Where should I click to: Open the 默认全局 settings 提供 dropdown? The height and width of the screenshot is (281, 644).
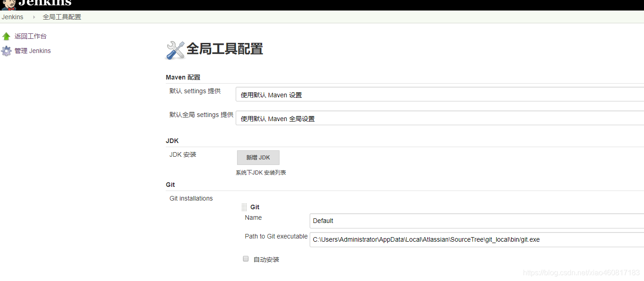440,118
